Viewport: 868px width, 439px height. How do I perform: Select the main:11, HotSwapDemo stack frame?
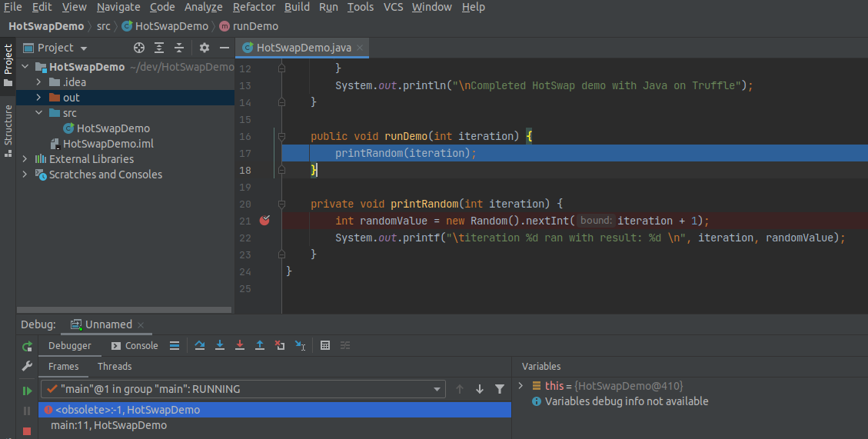108,425
